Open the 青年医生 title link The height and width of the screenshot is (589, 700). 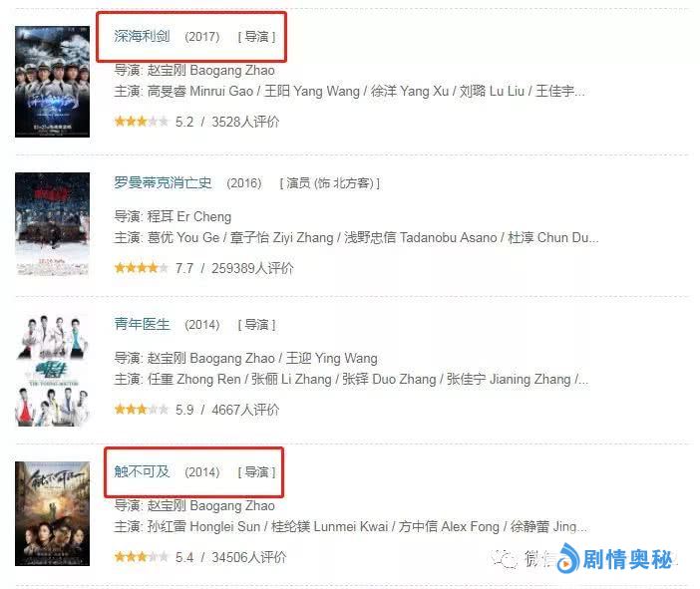pos(142,324)
